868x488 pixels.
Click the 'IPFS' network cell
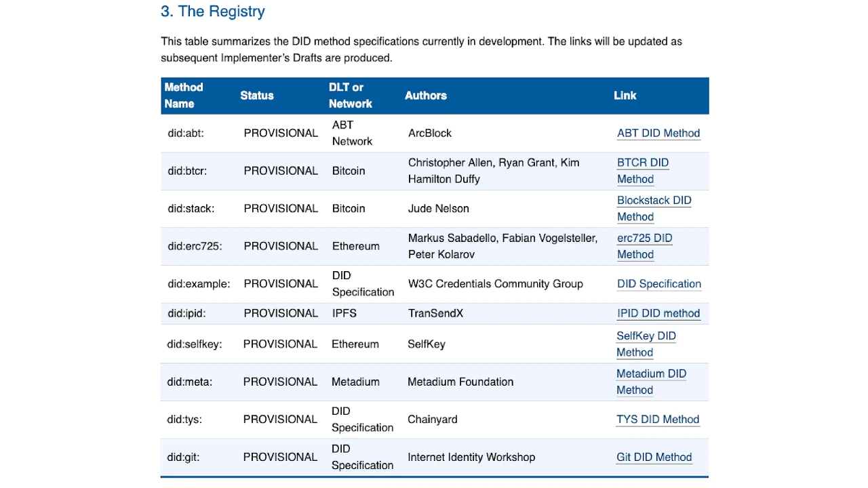click(344, 313)
